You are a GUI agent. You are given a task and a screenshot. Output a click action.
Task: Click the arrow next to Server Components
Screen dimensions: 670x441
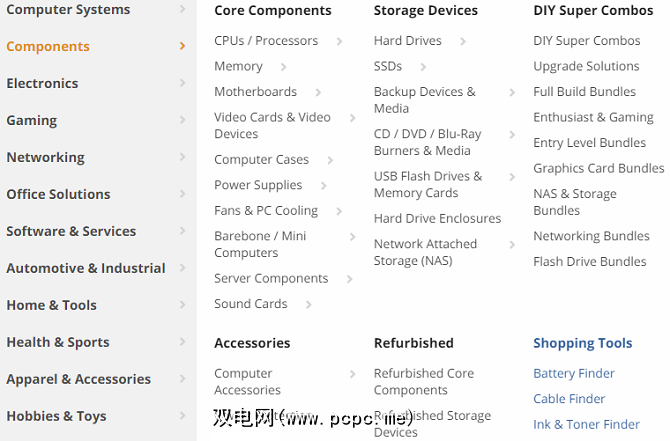pos(349,279)
